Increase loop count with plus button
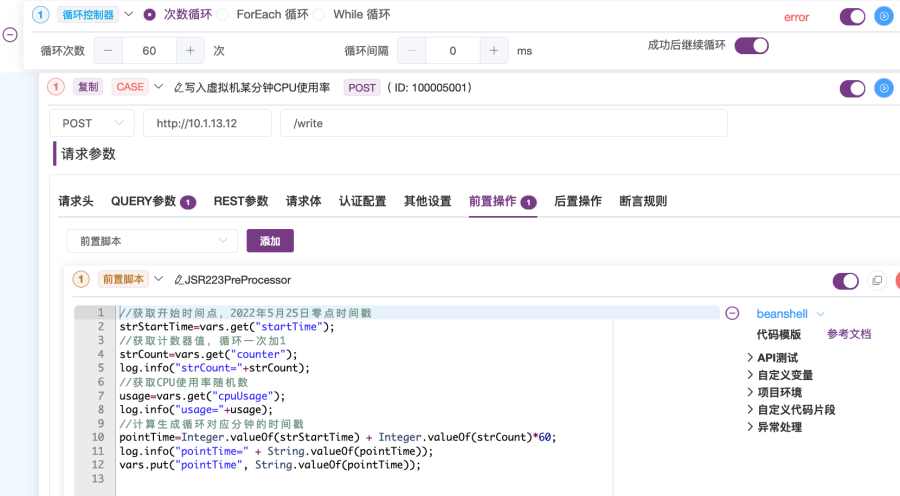900x496 pixels. point(190,51)
